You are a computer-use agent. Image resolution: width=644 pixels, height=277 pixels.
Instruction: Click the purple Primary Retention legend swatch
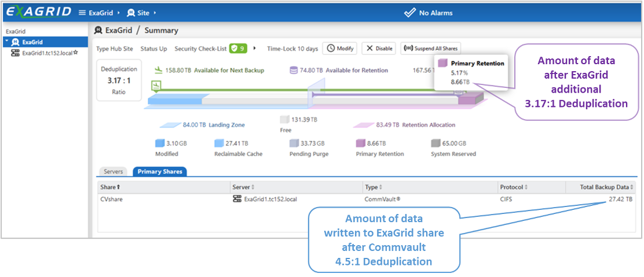point(361,143)
